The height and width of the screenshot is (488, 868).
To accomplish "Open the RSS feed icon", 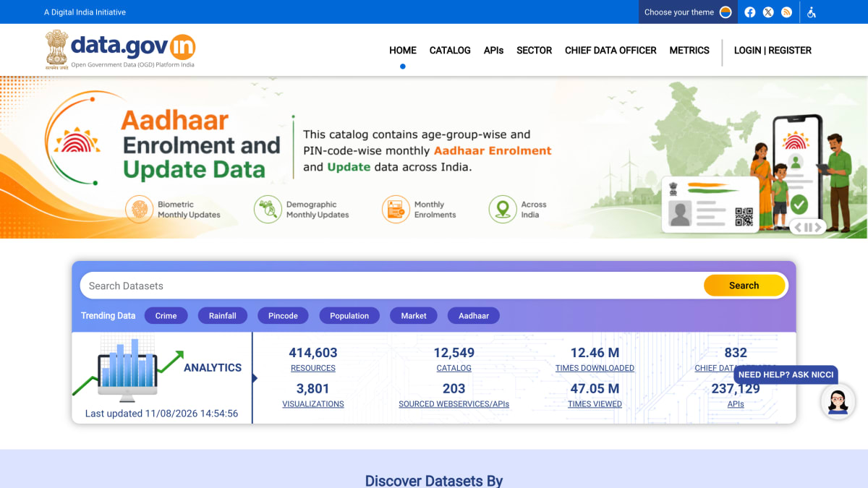I will click(786, 12).
